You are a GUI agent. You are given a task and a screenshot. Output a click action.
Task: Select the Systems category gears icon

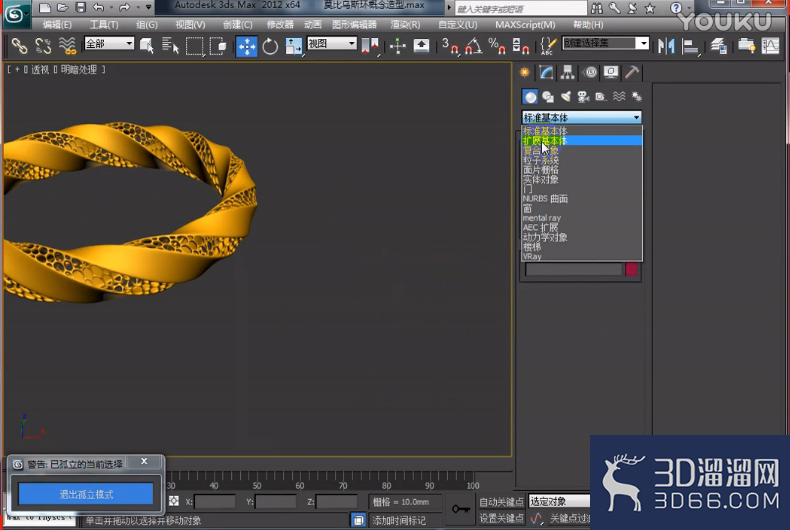coord(636,97)
